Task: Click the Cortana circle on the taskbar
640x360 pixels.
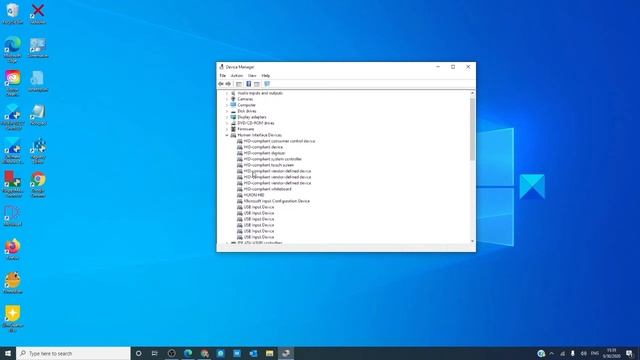Action: tap(138, 353)
